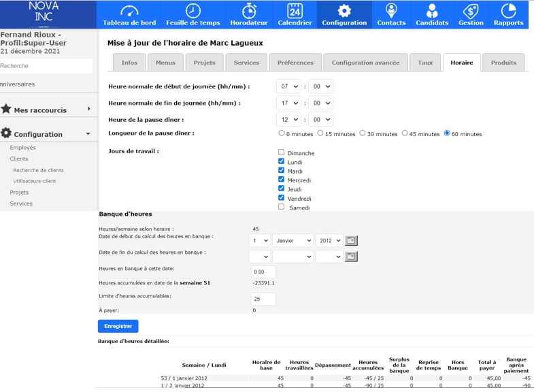
Task: Open Utilisateurs-client link
Action: 35,181
